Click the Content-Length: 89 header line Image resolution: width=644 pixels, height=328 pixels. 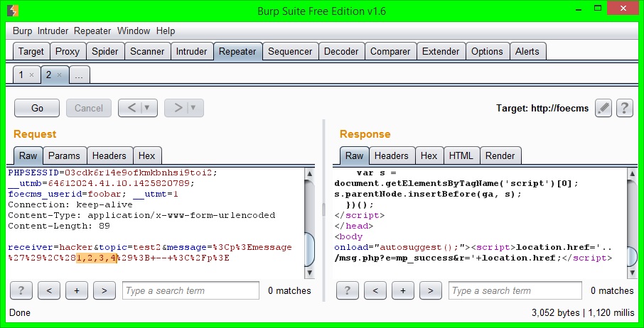coord(59,226)
